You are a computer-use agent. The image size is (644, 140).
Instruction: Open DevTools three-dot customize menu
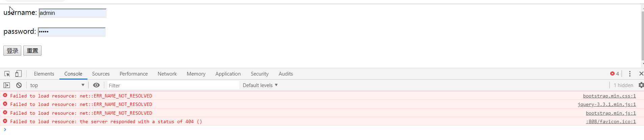coord(630,74)
